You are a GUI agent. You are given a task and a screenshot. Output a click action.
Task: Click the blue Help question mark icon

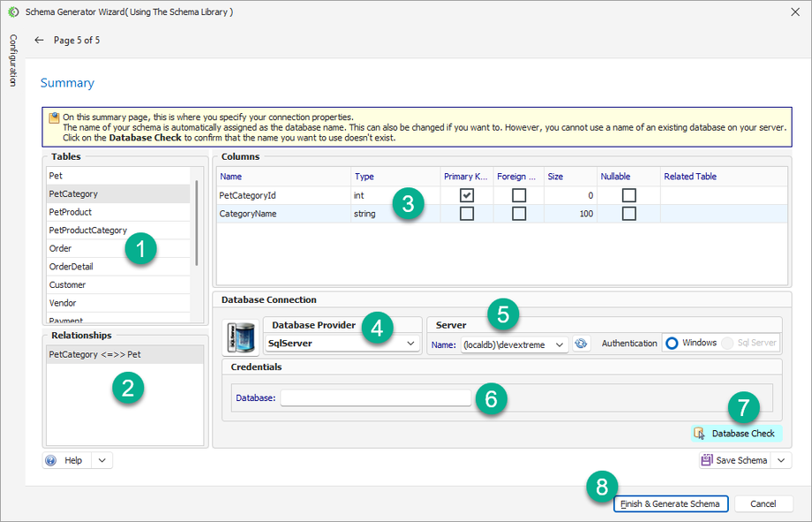[51, 460]
